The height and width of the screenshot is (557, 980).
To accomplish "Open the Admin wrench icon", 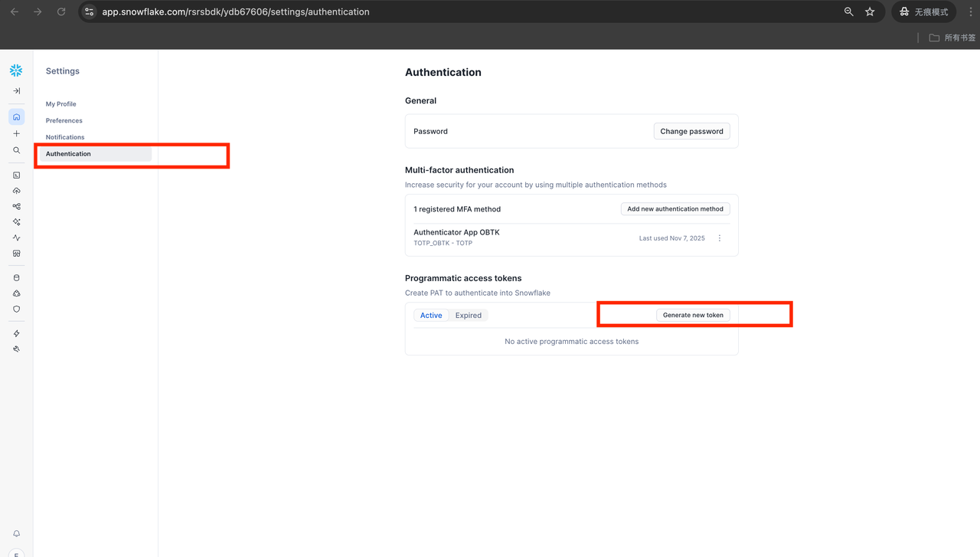I will [x=16, y=349].
